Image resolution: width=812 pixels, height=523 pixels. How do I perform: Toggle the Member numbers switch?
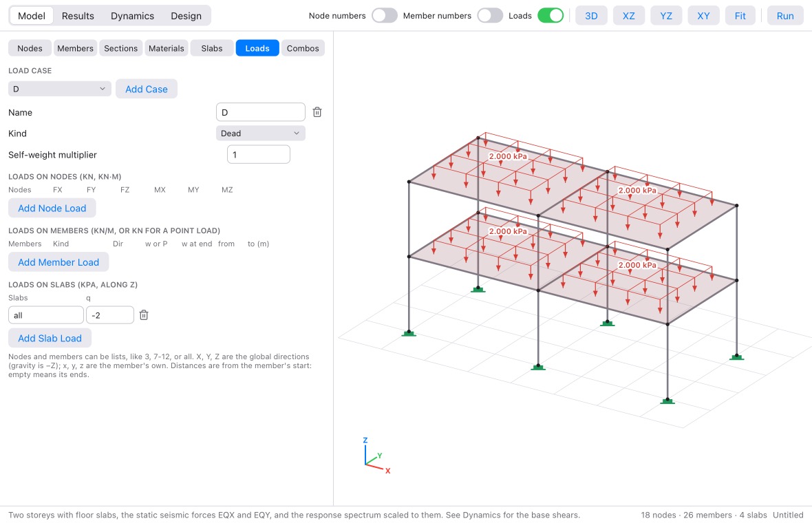tap(490, 16)
